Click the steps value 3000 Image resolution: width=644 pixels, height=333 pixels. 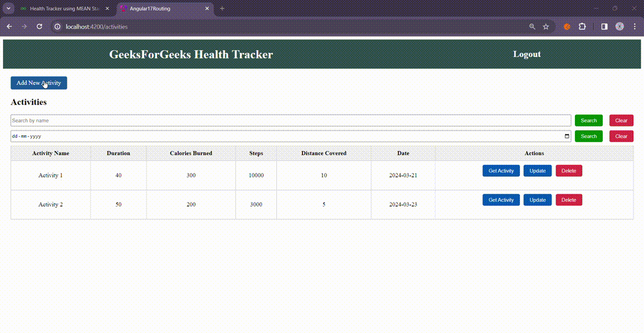coord(256,204)
